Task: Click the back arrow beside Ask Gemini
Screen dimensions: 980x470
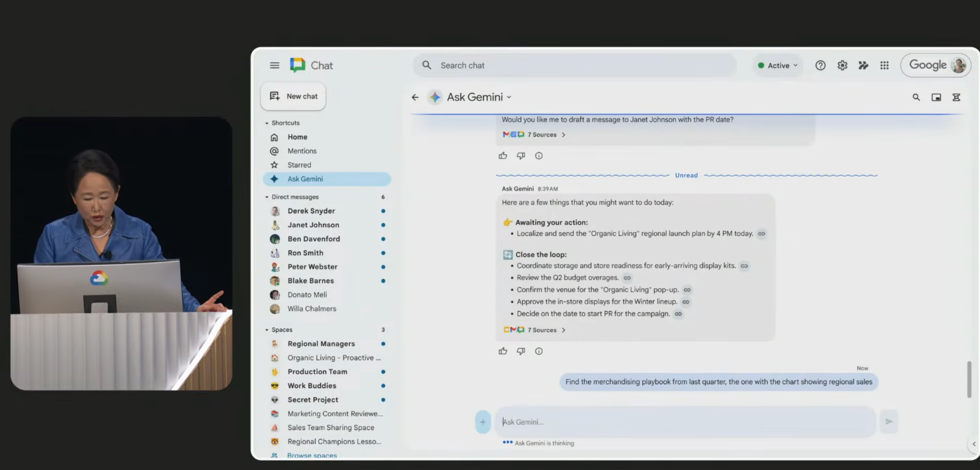Action: 415,98
